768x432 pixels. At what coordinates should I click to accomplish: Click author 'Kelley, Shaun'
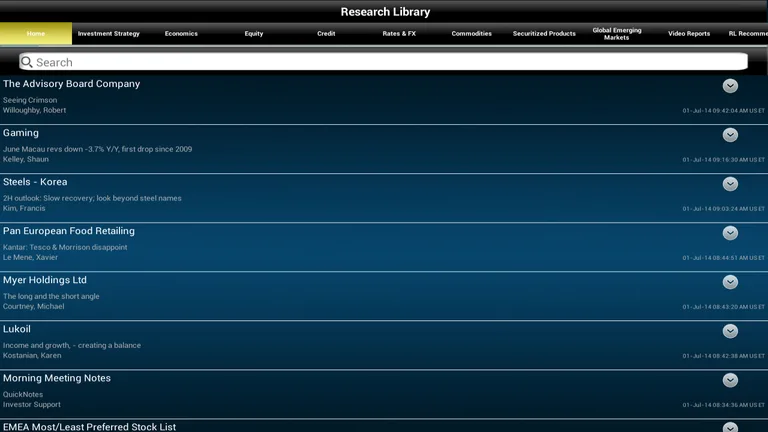(x=25, y=159)
